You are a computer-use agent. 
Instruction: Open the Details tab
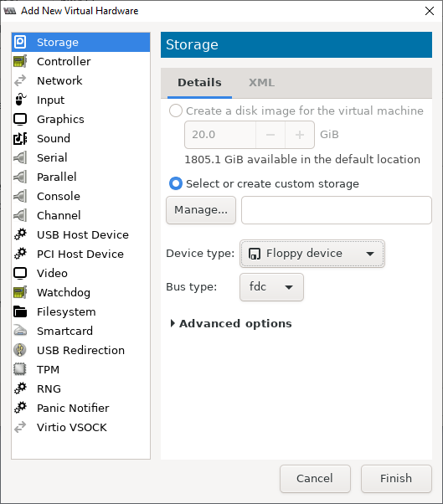point(199,83)
